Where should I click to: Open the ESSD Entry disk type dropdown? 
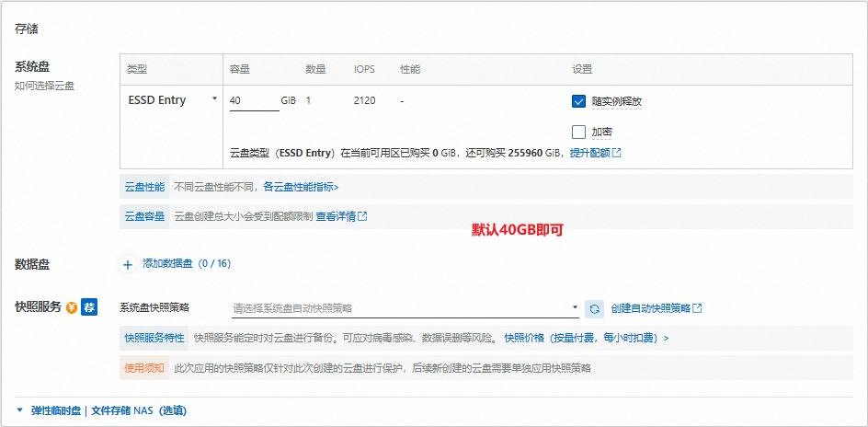[x=172, y=100]
